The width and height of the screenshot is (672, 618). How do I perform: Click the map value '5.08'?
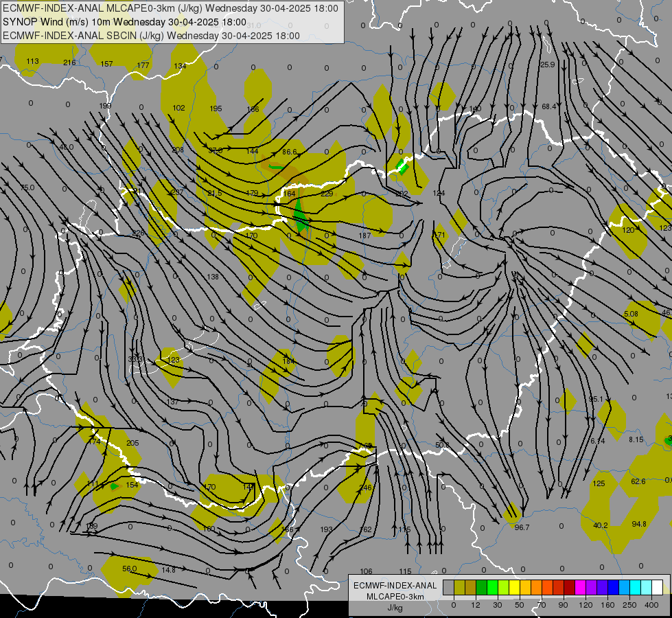(631, 314)
